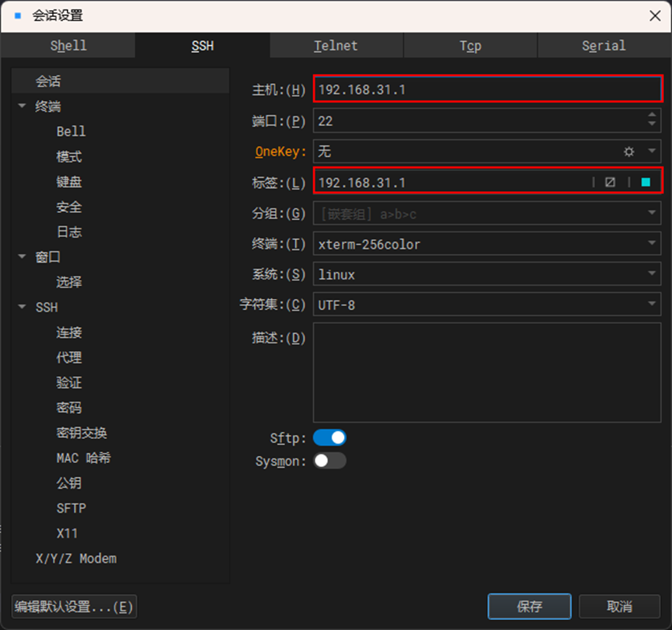This screenshot has height=630, width=672.
Task: Select 密码 in the SSH sidebar
Action: [x=70, y=407]
